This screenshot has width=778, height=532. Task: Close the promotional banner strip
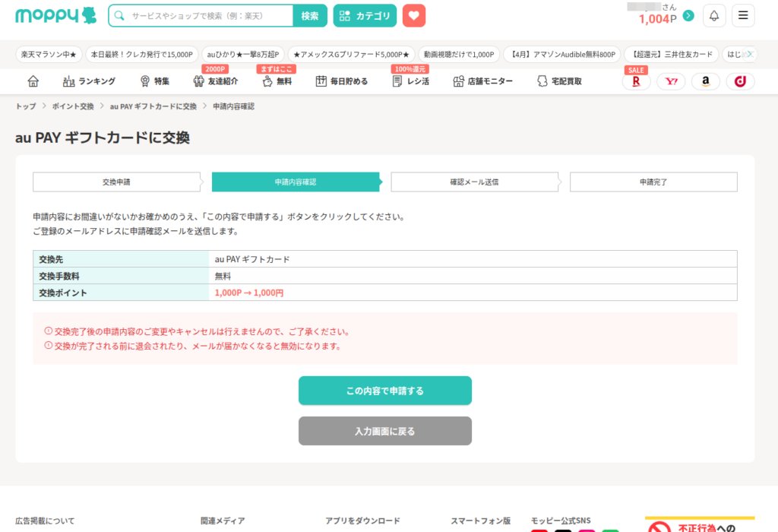point(750,54)
